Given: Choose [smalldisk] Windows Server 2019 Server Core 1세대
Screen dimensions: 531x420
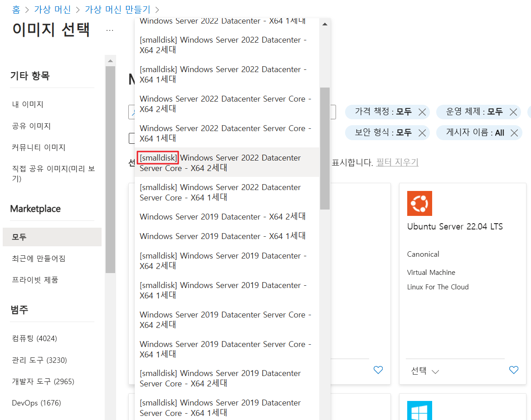Looking at the screenshot, I should (227, 408).
